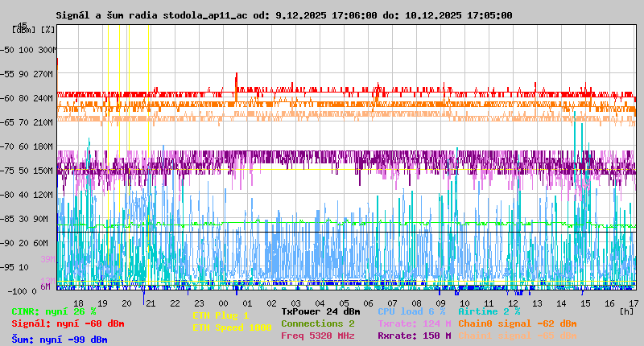Viewport: 644px width, 346px height.
Task: Select the 'ETH Speed 1000' legend entry
Action: pyautogui.click(x=232, y=327)
